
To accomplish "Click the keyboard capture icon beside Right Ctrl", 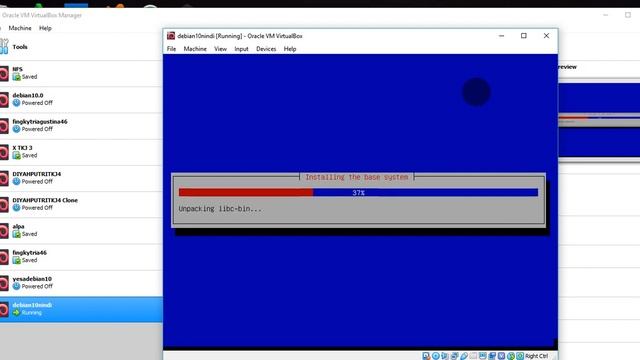I will click(520, 356).
